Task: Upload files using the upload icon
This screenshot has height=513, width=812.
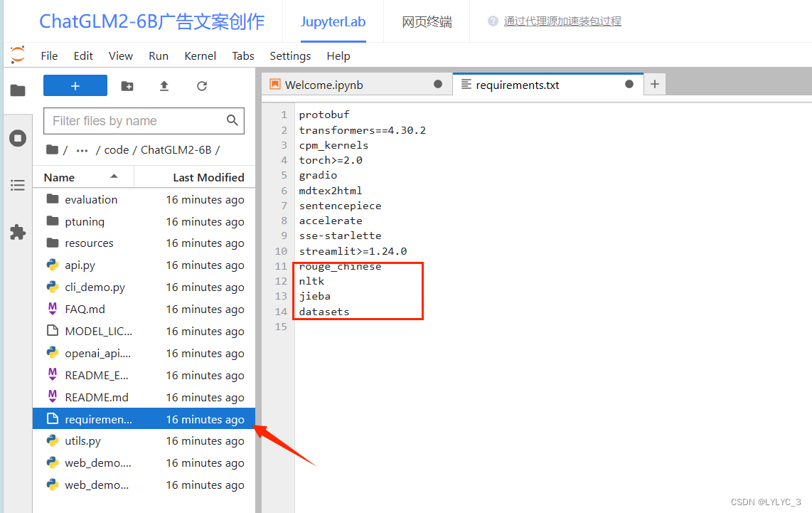Action: [164, 86]
